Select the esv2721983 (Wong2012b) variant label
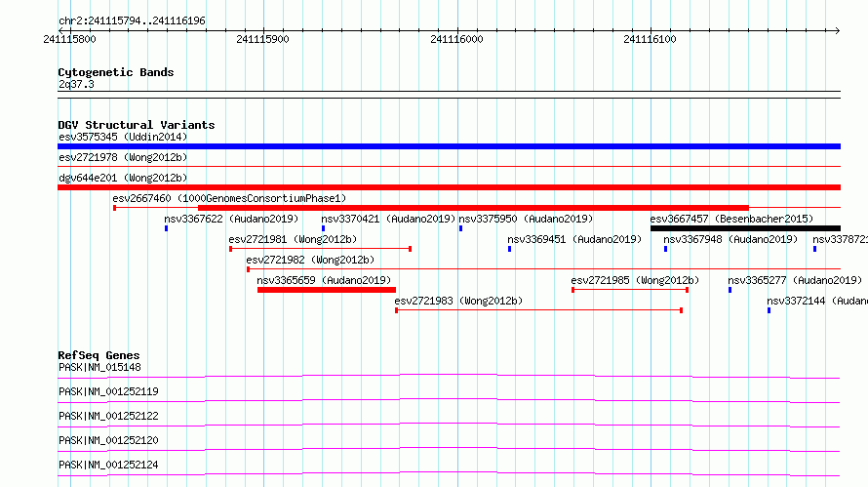This screenshot has height=487, width=868. tap(458, 301)
